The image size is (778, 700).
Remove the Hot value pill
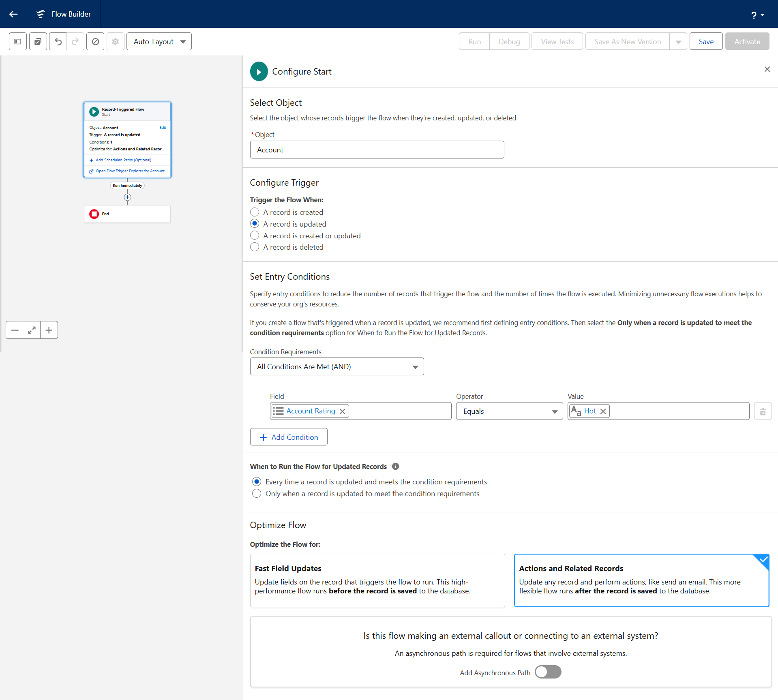(603, 411)
